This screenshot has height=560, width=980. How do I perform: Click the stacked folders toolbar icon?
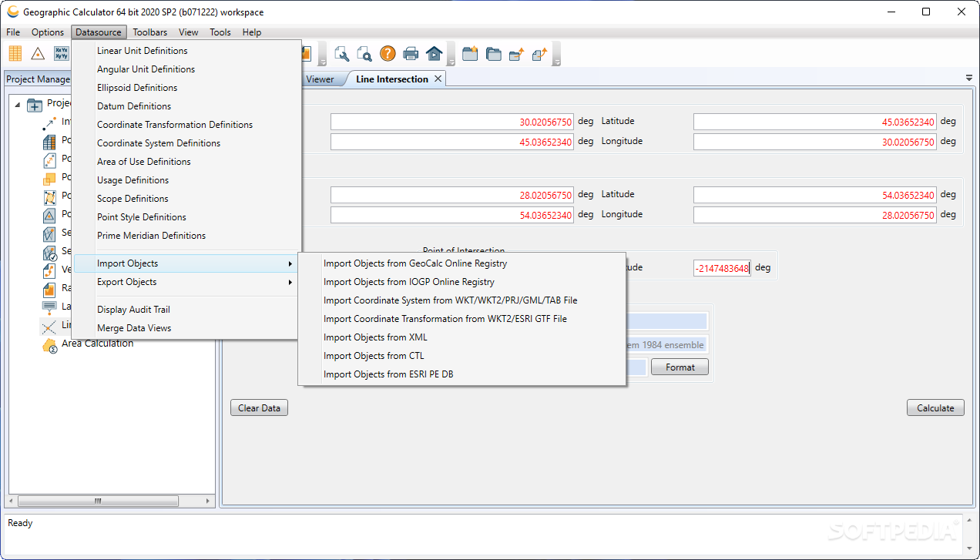[x=493, y=53]
